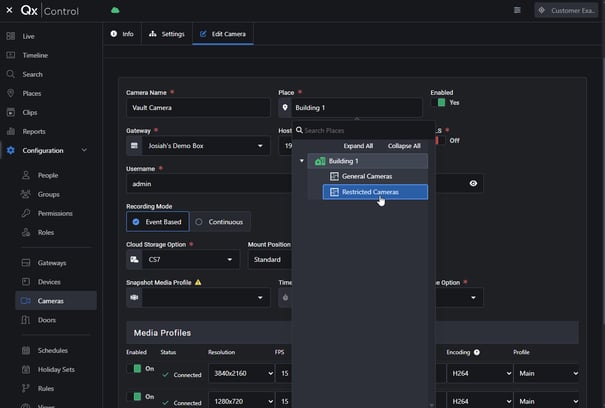Open the Gateways icon in sidebar
The image size is (605, 408).
click(26, 263)
